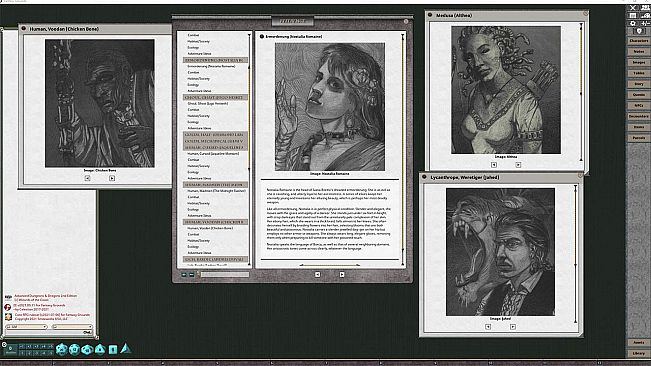Open the NPCs sidebar button
This screenshot has width=651, height=366.
[639, 105]
